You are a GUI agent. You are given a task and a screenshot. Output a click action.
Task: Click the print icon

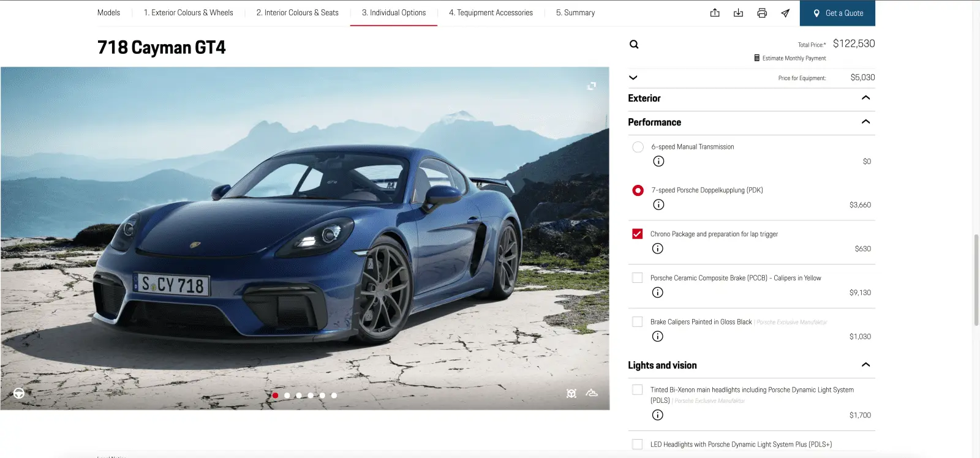click(x=762, y=13)
